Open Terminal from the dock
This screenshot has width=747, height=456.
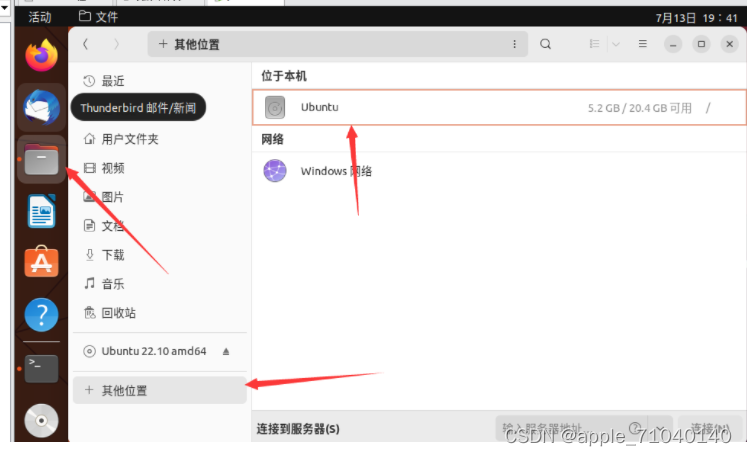point(41,369)
